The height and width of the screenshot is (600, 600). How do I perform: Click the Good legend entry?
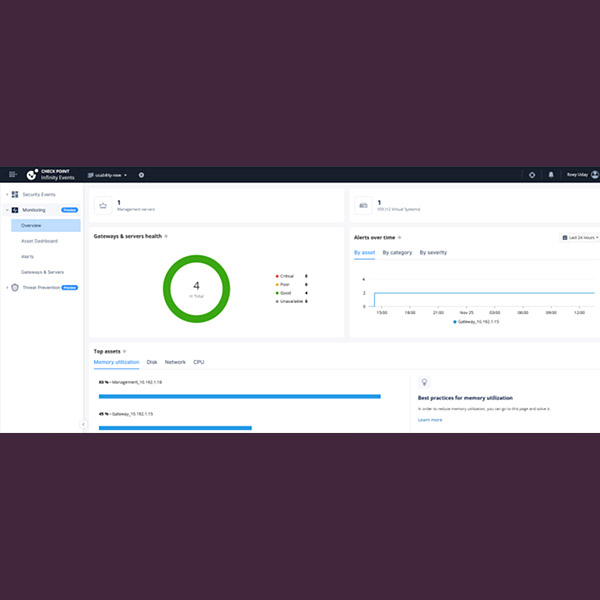click(x=292, y=293)
